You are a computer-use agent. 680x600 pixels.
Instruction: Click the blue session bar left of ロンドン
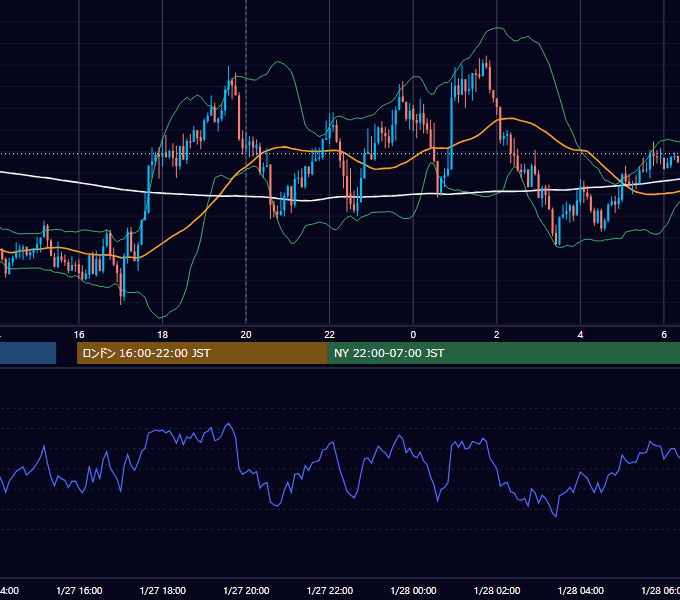(x=28, y=353)
